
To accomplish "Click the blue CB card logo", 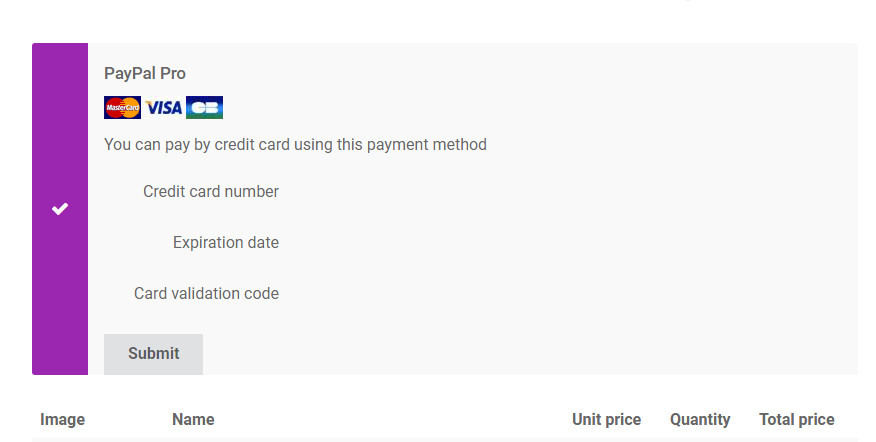I will tap(204, 108).
